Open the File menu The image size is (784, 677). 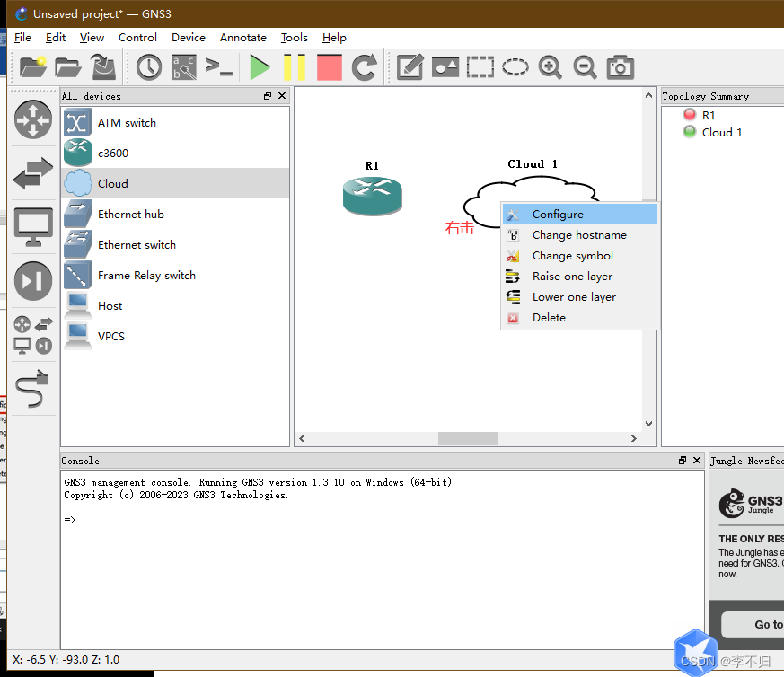22,38
